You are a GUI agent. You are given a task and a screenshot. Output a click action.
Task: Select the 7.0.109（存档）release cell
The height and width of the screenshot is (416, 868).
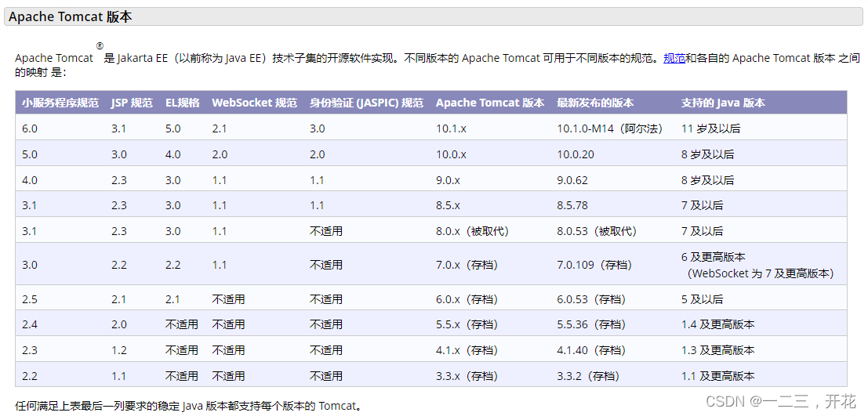coord(594,265)
